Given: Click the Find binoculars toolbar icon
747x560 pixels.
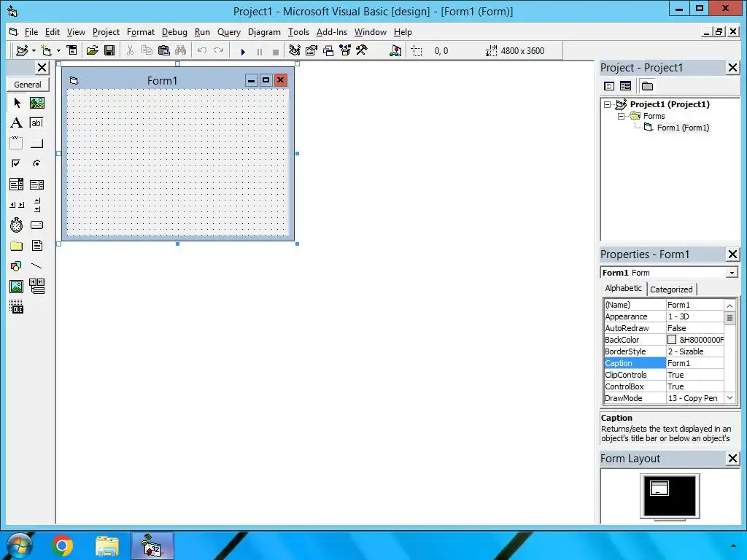Looking at the screenshot, I should pyautogui.click(x=181, y=50).
